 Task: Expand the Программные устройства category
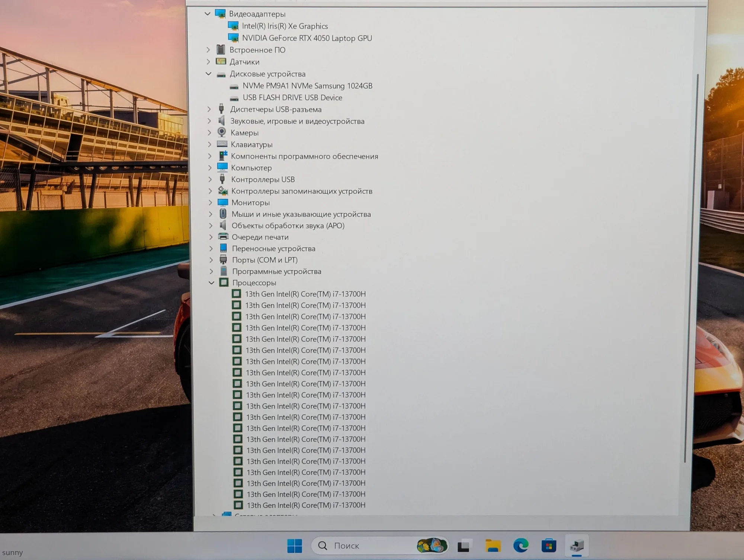pyautogui.click(x=211, y=271)
